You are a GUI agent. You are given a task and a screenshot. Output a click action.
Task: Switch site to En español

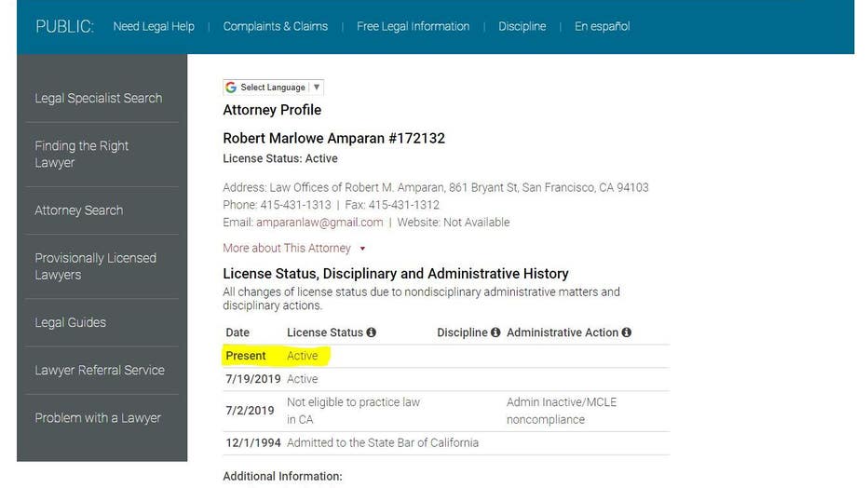[603, 27]
